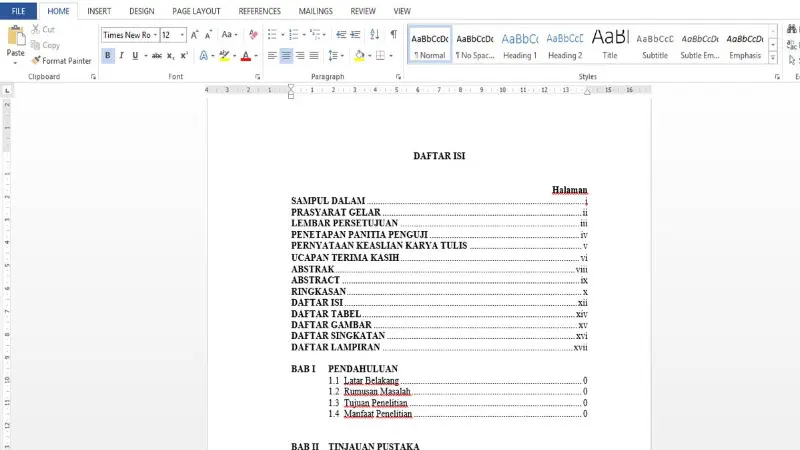Open the FILE tab
The image size is (800, 450).
18,11
